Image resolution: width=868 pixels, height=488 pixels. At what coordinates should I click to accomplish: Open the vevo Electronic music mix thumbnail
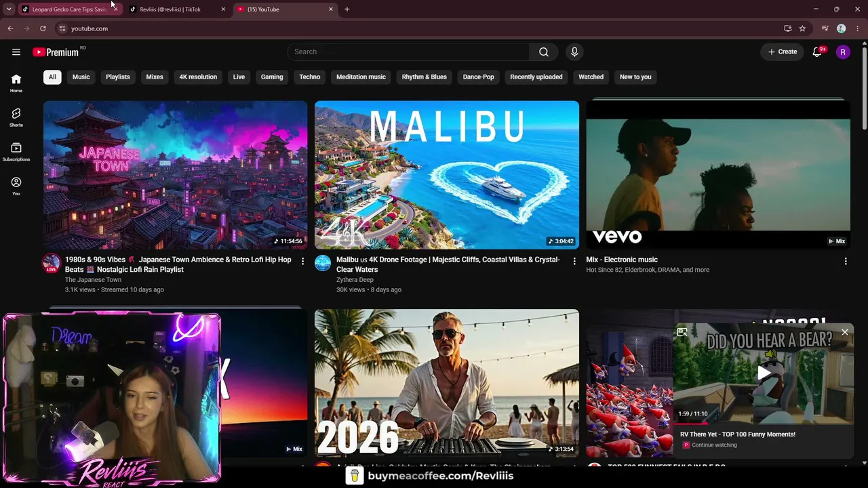[x=718, y=175]
